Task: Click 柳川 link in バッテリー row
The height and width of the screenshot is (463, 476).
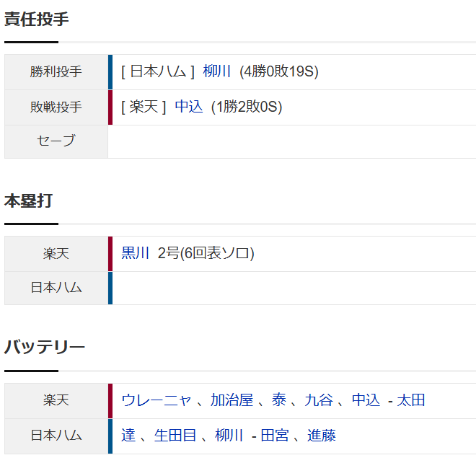Action: point(229,436)
